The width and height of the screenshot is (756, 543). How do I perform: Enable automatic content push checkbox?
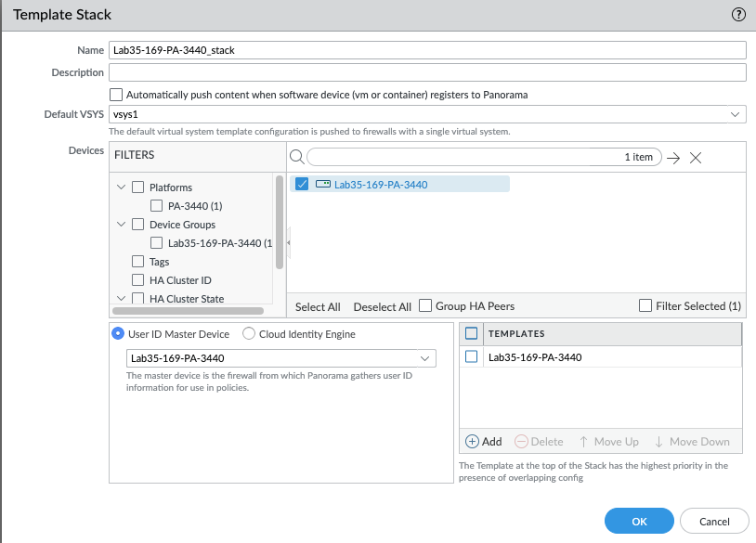[116, 95]
